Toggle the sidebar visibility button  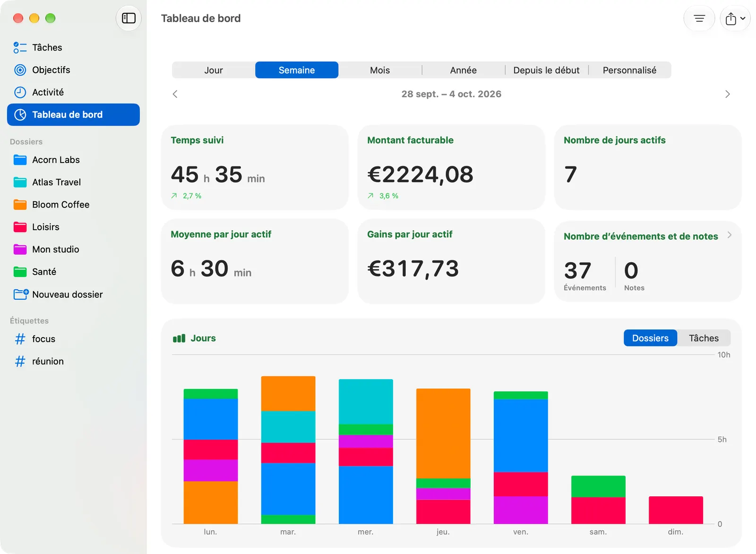(x=129, y=18)
